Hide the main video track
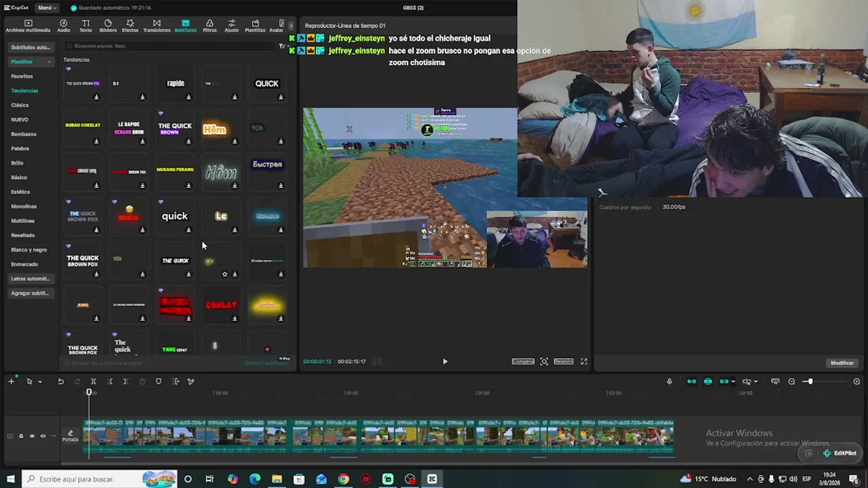This screenshot has height=488, width=868. 32,436
